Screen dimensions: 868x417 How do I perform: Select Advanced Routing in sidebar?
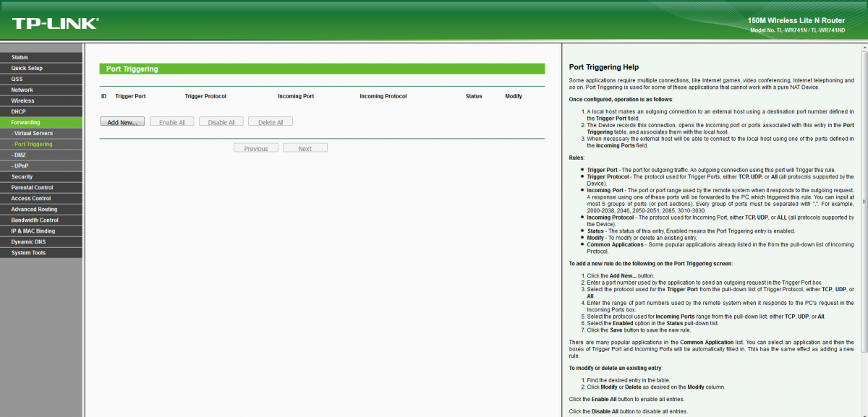[x=41, y=209]
